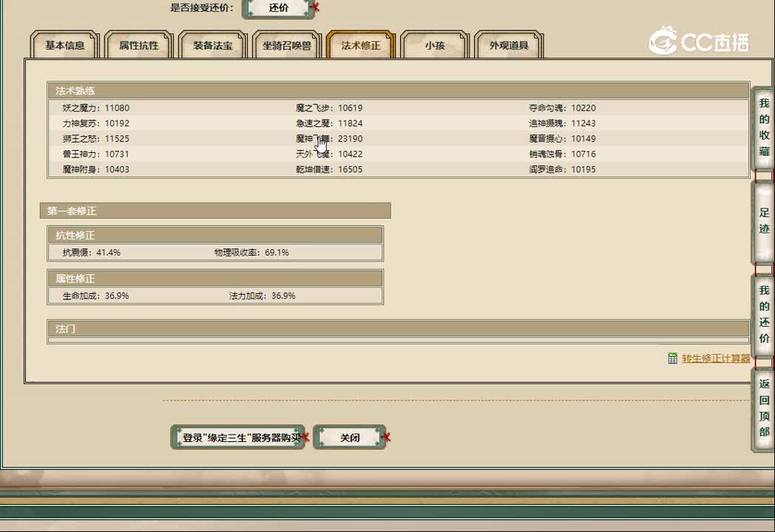Image resolution: width=775 pixels, height=532 pixels.
Task: Open the 装备法宝 tab
Action: point(213,44)
